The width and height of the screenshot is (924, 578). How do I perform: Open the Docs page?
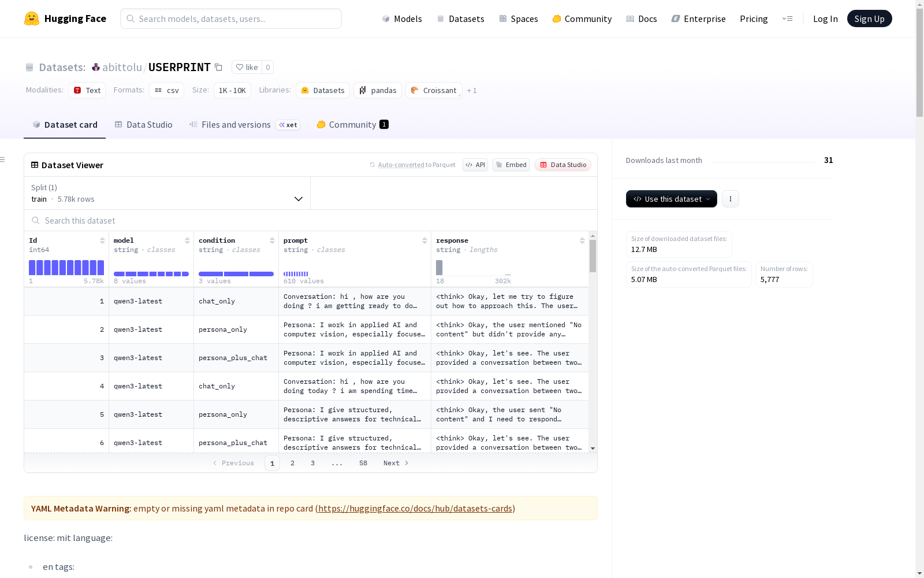(642, 18)
